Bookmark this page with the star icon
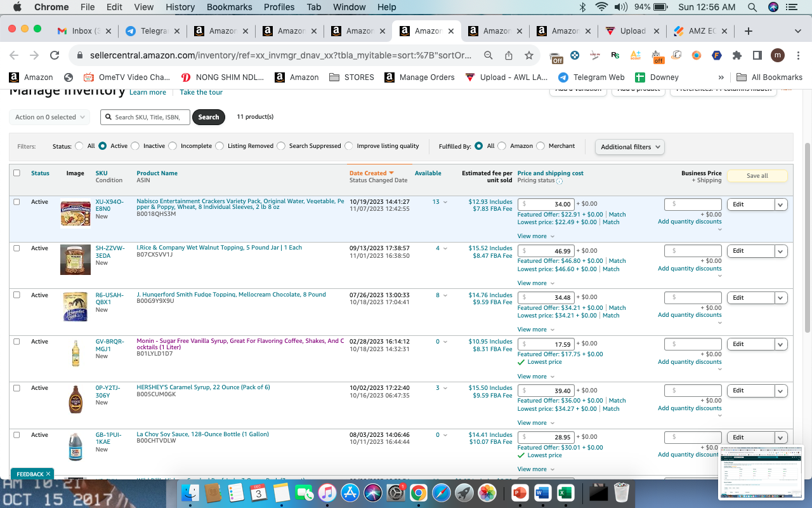Screen dimensions: 812x508 point(529,55)
